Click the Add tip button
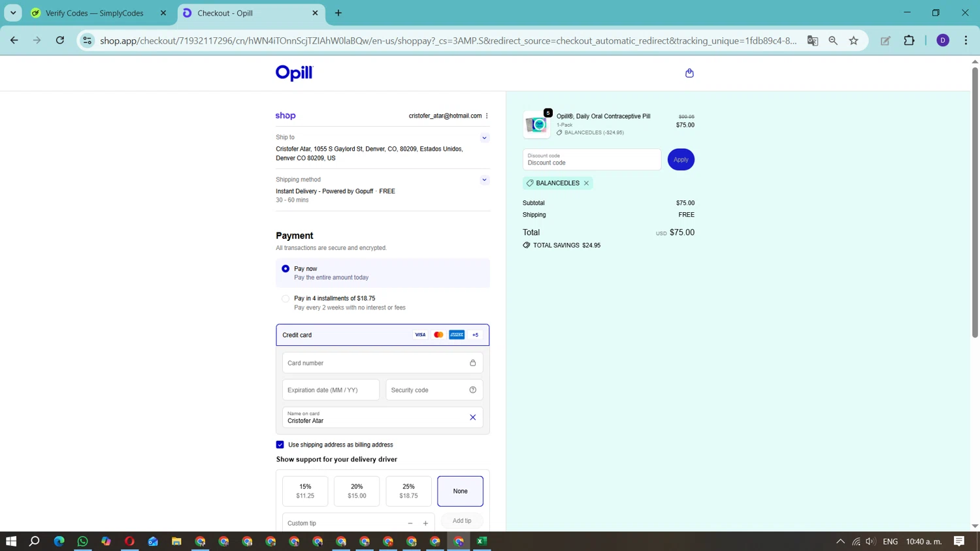980x551 pixels. click(x=462, y=521)
